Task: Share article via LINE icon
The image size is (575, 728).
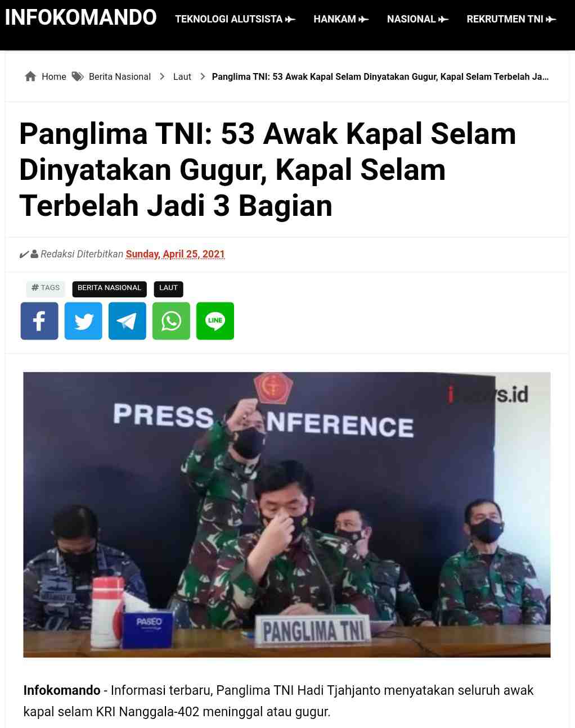Action: 215,321
